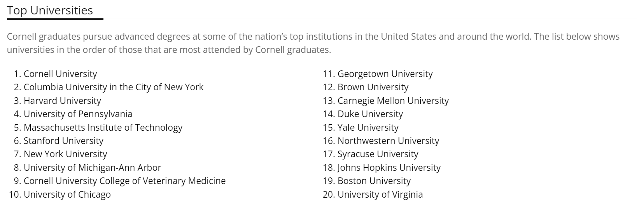Select University of Virginia entry
644x207 pixels.
click(x=380, y=195)
